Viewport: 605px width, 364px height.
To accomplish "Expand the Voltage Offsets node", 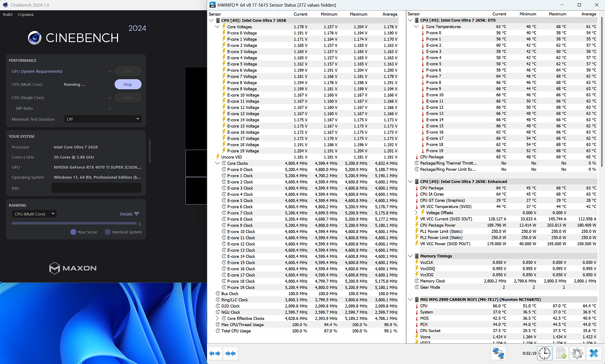I will click(416, 213).
